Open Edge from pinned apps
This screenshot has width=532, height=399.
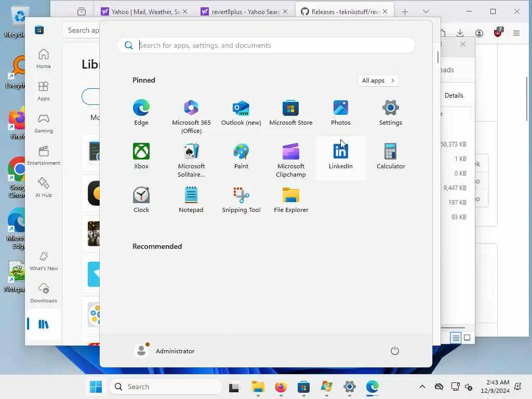141,113
